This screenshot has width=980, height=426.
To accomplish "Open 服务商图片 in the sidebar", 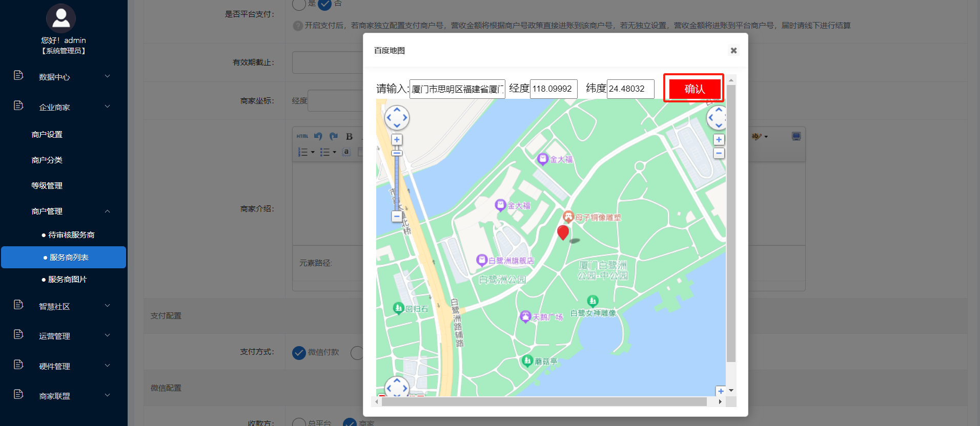I will [67, 279].
